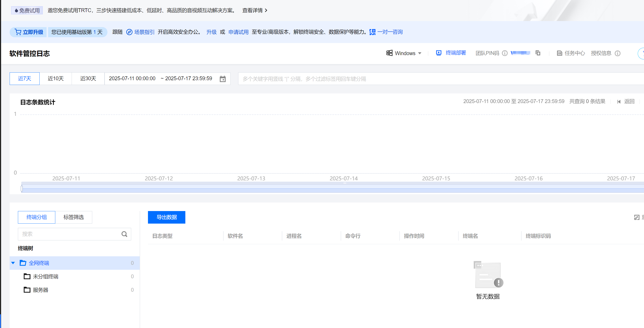
Task: Click the 导出数据 export button
Action: (x=167, y=217)
